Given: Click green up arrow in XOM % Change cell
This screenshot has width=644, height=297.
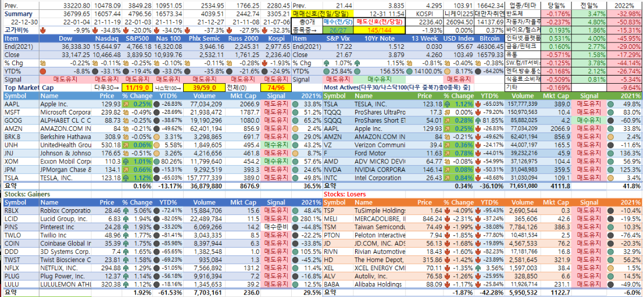Looking at the screenshot, I should [125, 162].
